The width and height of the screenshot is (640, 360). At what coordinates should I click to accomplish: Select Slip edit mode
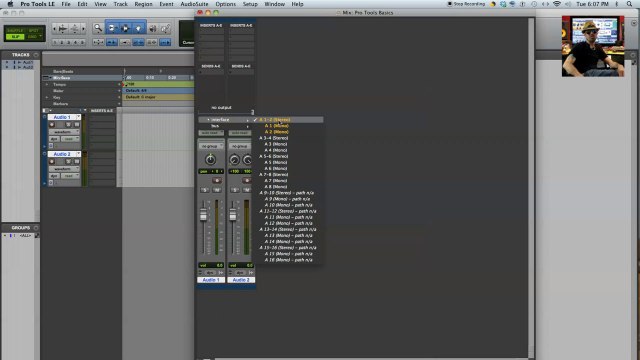(15, 37)
